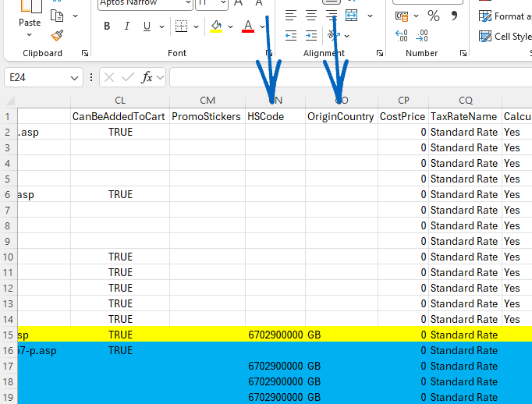Increase indent button
Screen dimensions: 532x404
click(x=311, y=35)
